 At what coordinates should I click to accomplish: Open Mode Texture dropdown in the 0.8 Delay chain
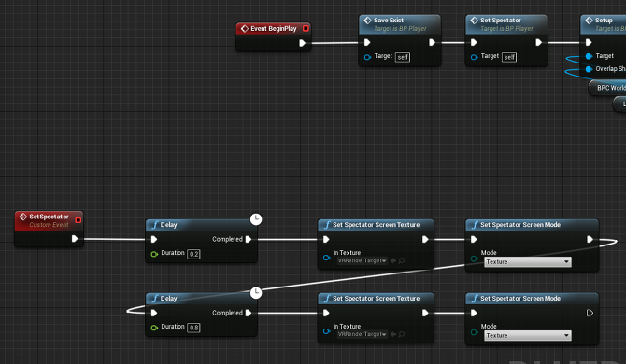click(x=528, y=336)
